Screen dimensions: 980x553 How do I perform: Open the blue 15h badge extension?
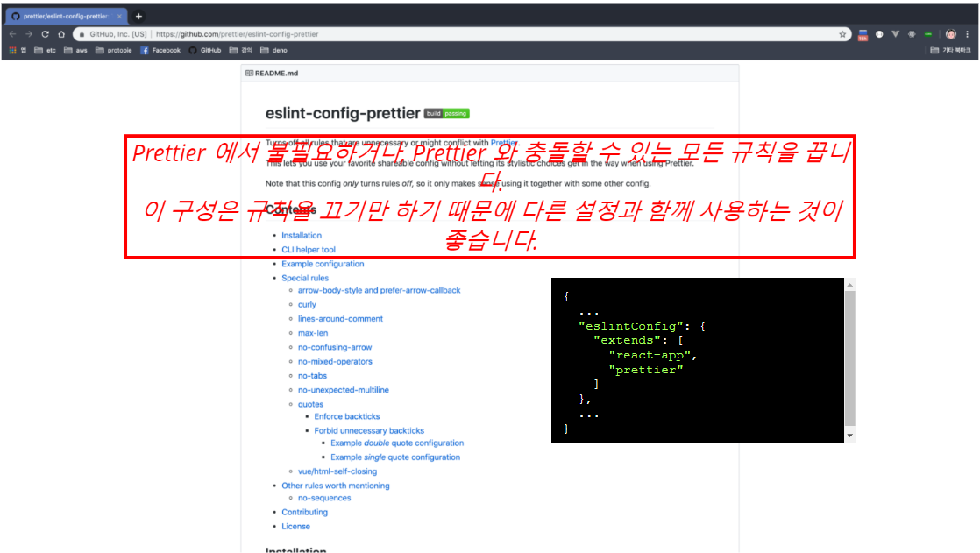click(863, 34)
